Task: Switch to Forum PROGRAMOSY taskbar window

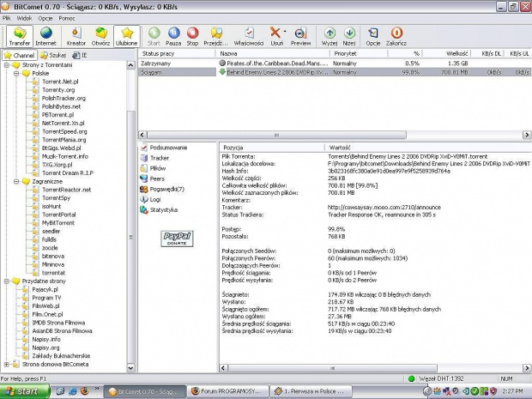Action: [227, 391]
